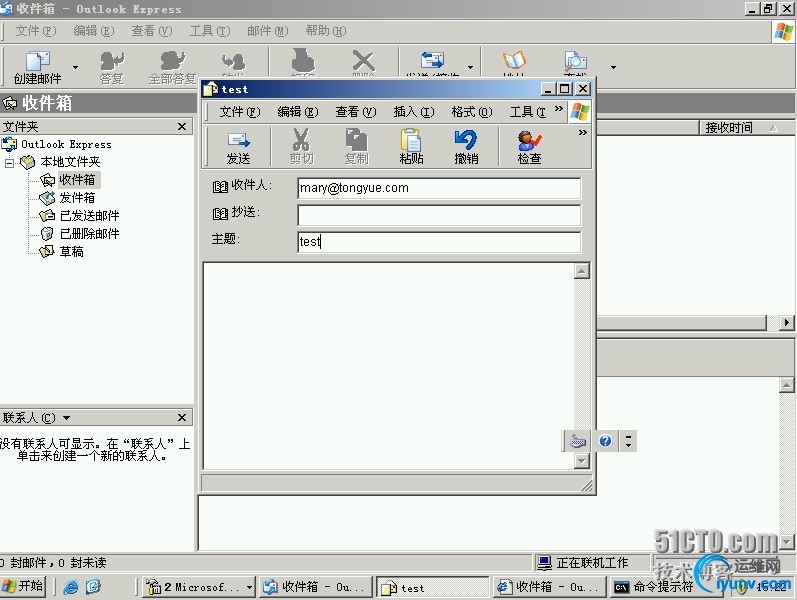The height and width of the screenshot is (600, 797).
Task: Click the 正在联机工作 status bar indicator
Action: pos(584,562)
